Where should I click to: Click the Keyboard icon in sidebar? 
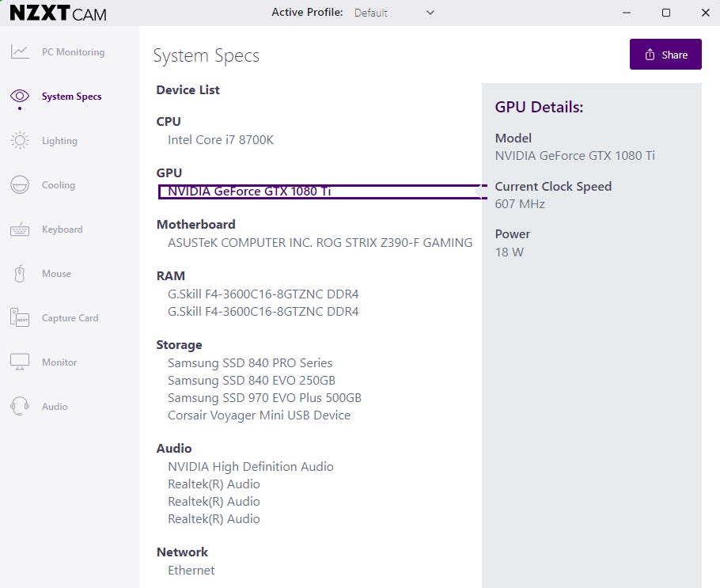pyautogui.click(x=20, y=230)
